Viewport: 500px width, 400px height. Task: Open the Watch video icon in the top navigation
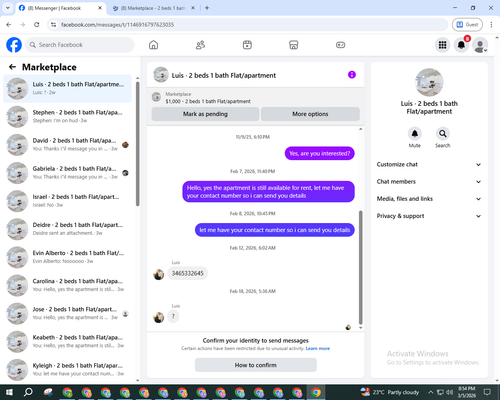(x=247, y=45)
